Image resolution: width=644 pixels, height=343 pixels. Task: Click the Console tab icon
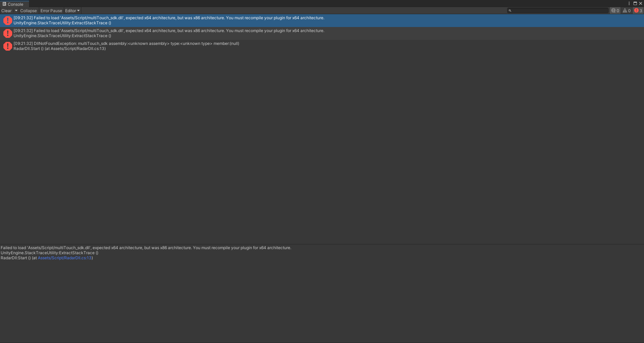(x=4, y=4)
